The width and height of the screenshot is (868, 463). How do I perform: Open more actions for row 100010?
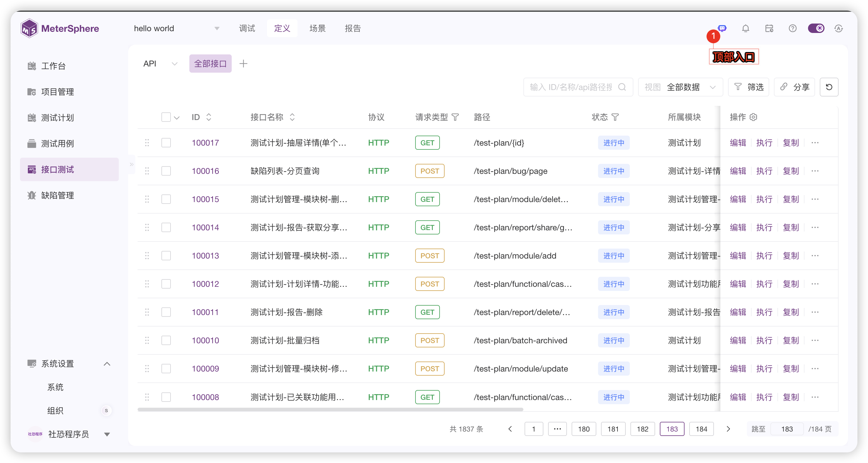click(815, 340)
